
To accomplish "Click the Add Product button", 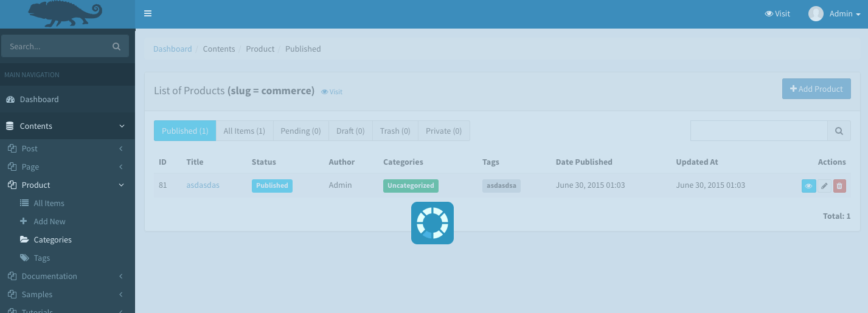I will pos(816,89).
